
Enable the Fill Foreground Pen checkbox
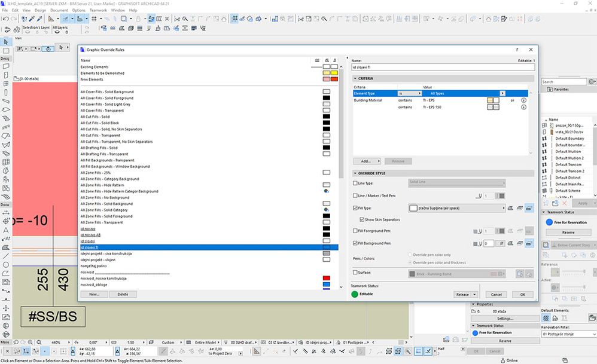click(355, 231)
